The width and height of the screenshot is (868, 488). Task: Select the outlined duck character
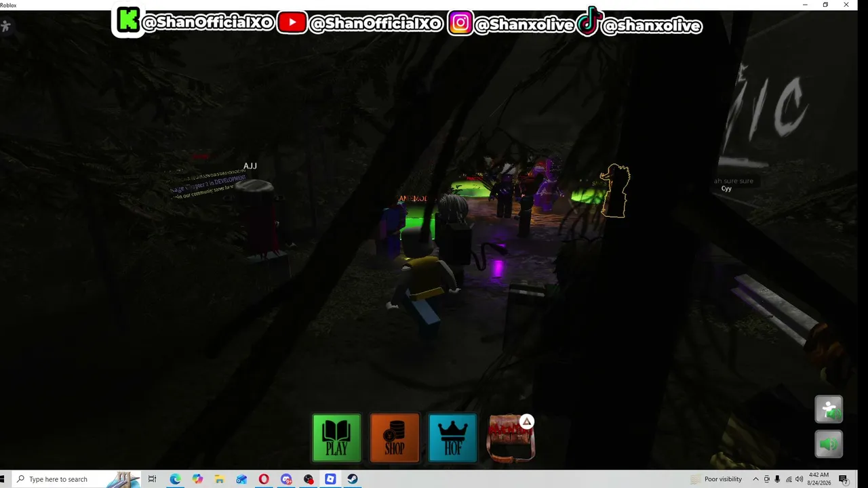point(616,190)
